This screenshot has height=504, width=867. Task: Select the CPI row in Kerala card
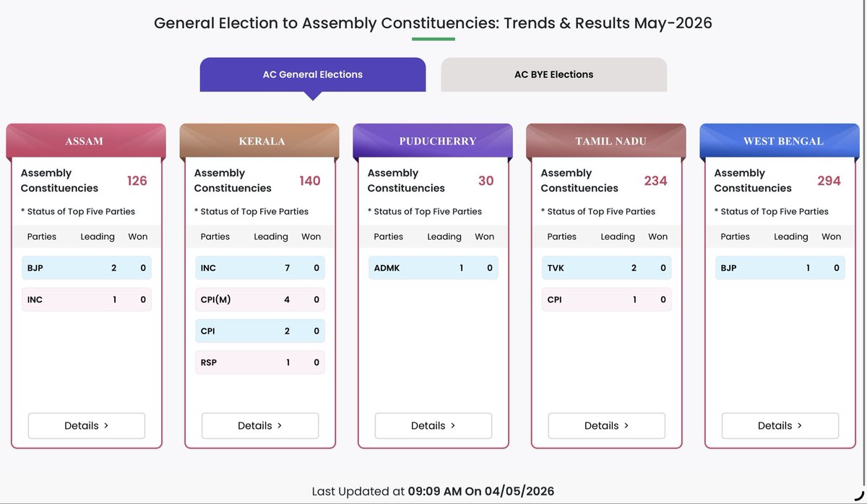pos(260,331)
